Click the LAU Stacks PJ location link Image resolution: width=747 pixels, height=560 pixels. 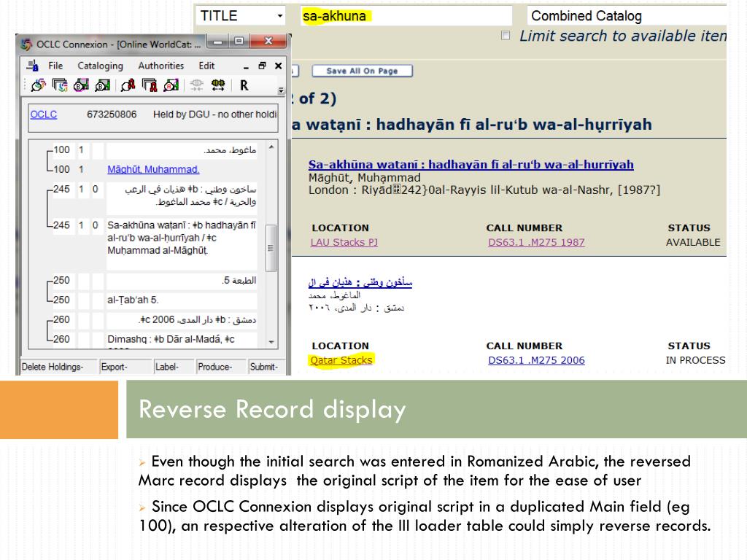pos(344,242)
